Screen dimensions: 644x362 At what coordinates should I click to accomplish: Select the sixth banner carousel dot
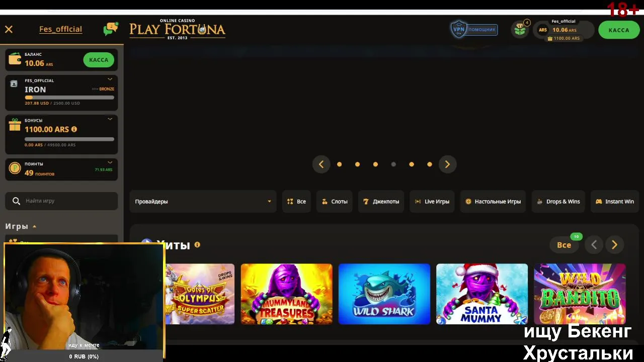tap(430, 164)
